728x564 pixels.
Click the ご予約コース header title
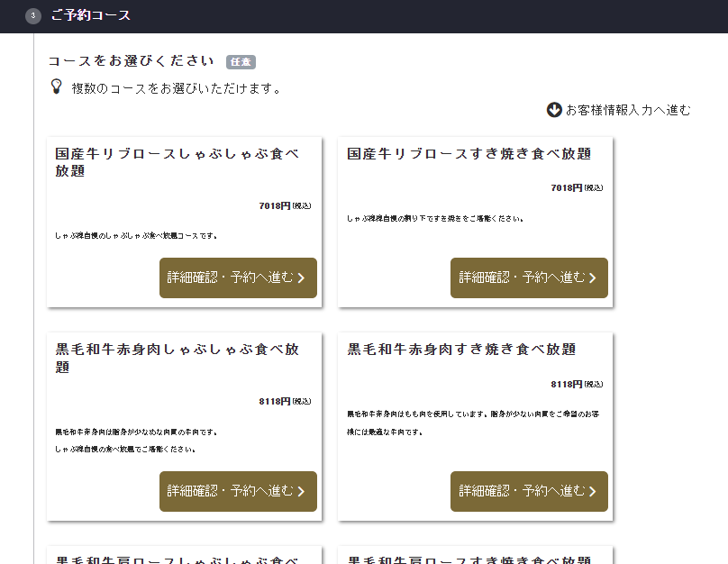[90, 15]
